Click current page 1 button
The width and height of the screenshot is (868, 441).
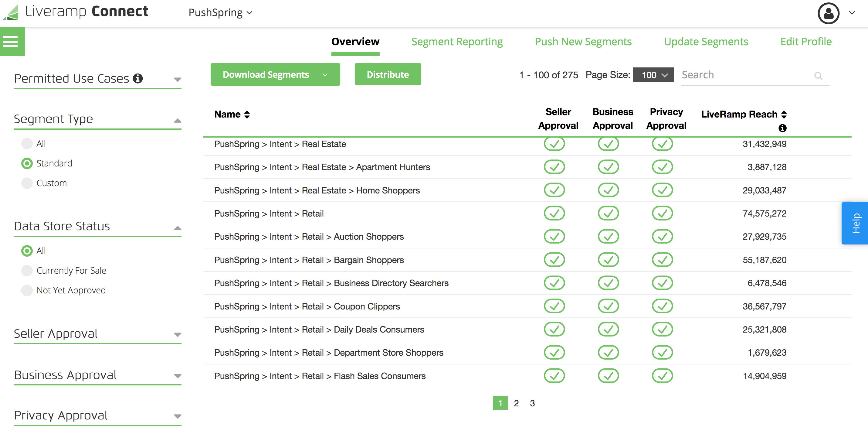click(500, 403)
